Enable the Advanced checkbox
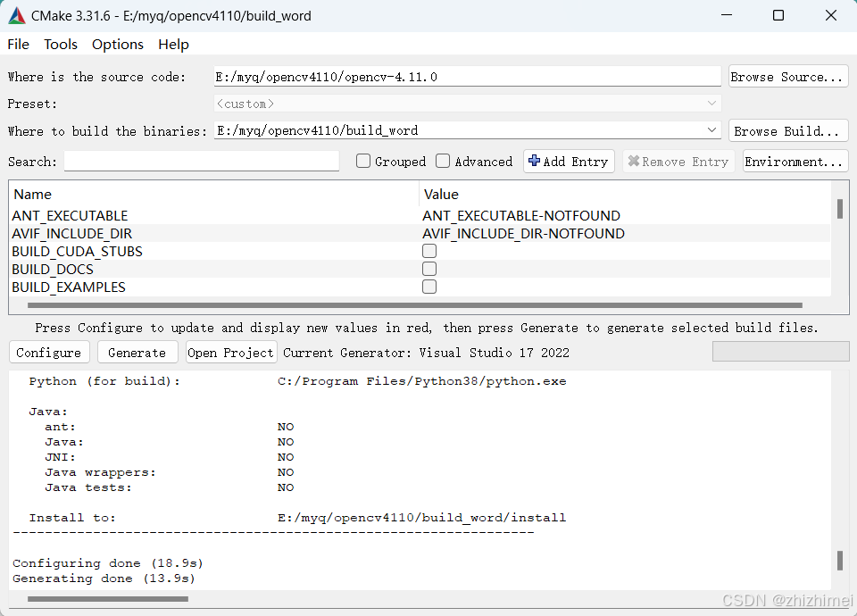Screen dimensions: 857x616 (x=443, y=161)
